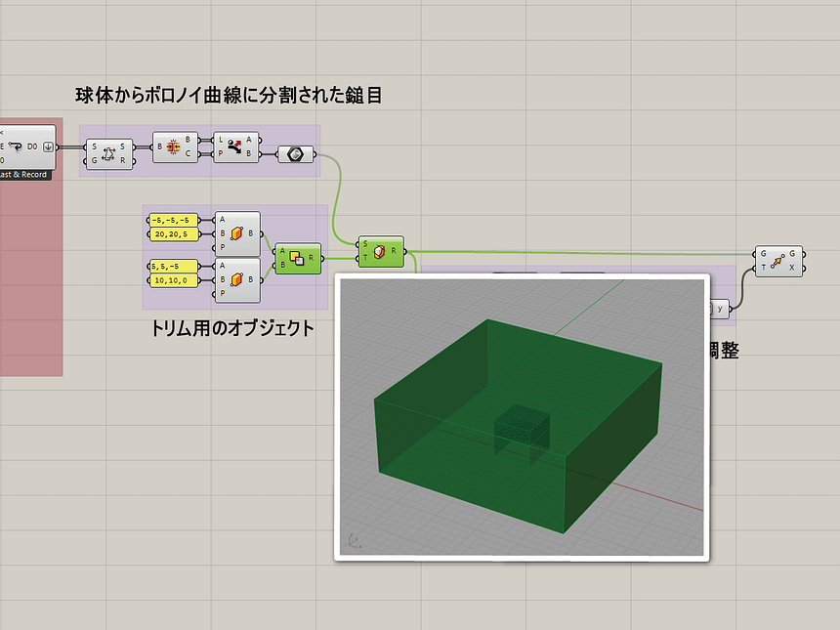The width and height of the screenshot is (840, 630).
Task: Click the green Solid Difference component icon
Action: click(298, 258)
